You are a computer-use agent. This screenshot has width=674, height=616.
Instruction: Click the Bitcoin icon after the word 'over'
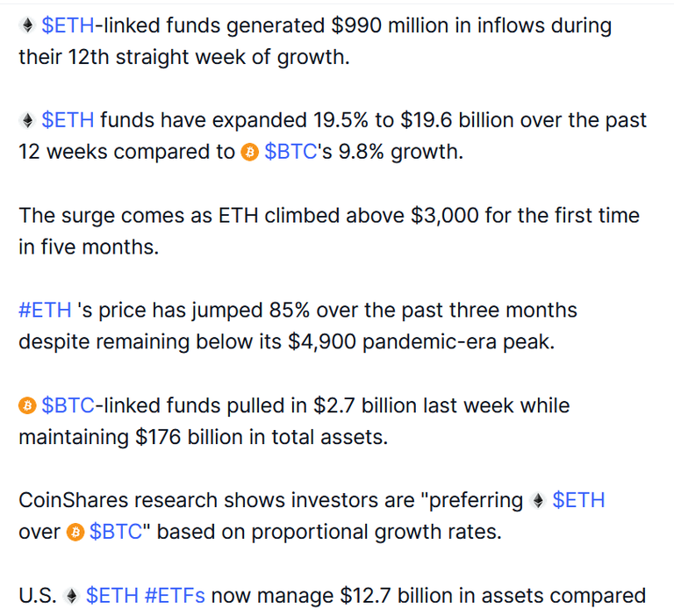point(75,532)
